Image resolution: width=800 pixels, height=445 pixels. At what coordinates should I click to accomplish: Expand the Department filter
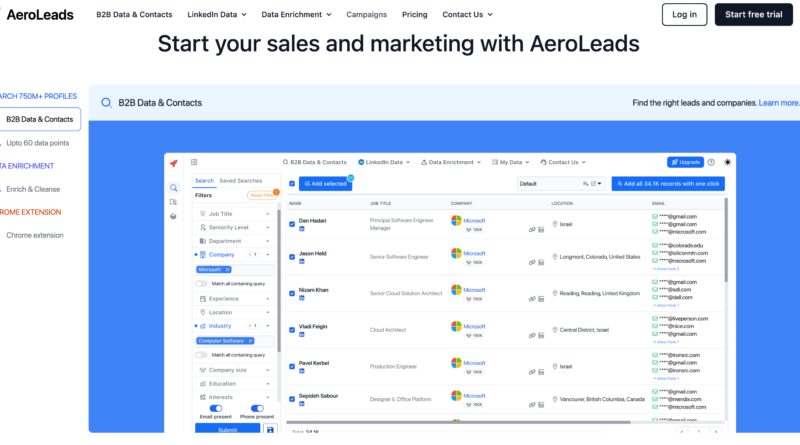tap(235, 241)
